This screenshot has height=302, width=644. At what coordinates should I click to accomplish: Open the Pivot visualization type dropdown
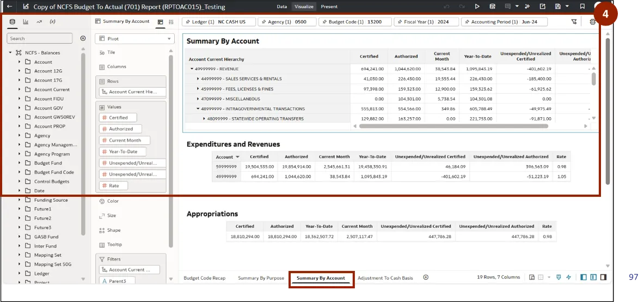134,39
